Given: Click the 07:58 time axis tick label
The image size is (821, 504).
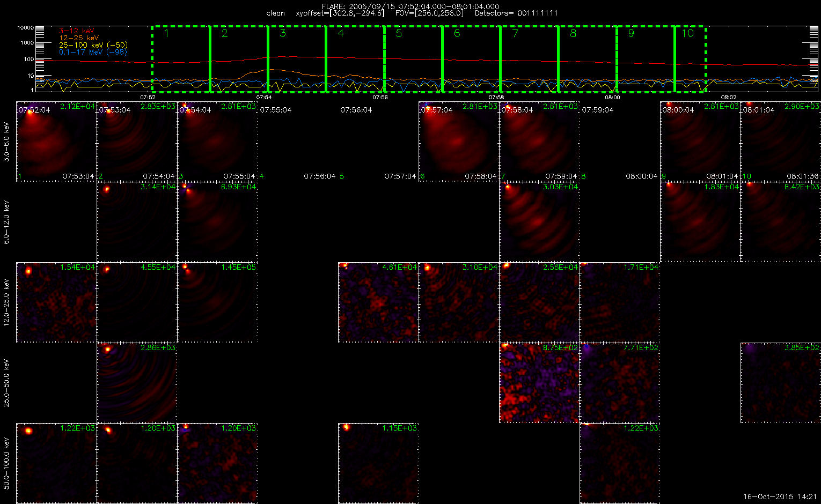Looking at the screenshot, I should 496,98.
